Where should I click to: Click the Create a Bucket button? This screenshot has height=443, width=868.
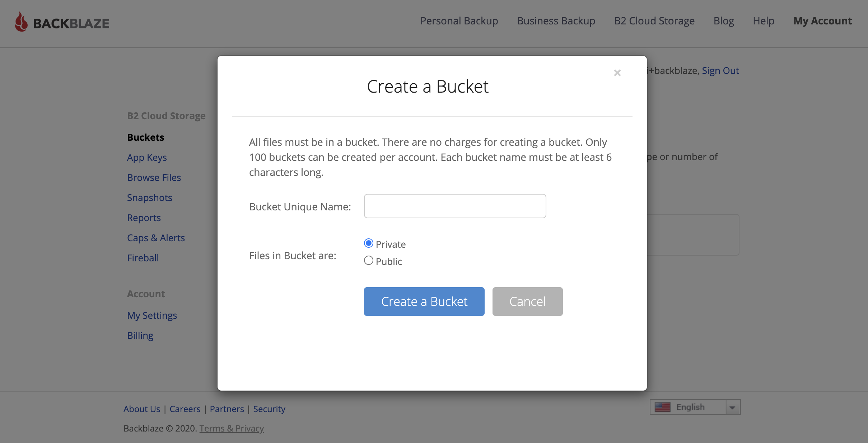click(424, 301)
